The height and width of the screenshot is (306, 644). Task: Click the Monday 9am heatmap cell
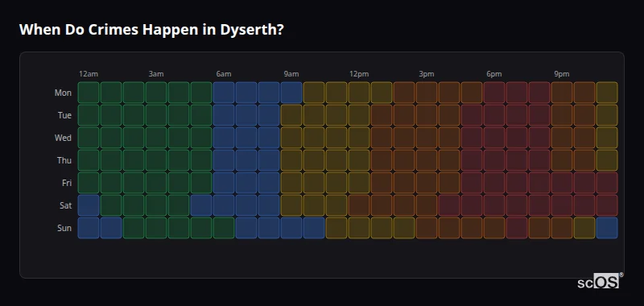click(291, 93)
